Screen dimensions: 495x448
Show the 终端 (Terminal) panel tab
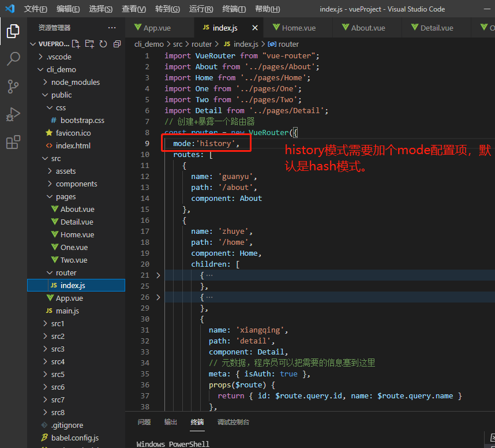[x=197, y=422]
